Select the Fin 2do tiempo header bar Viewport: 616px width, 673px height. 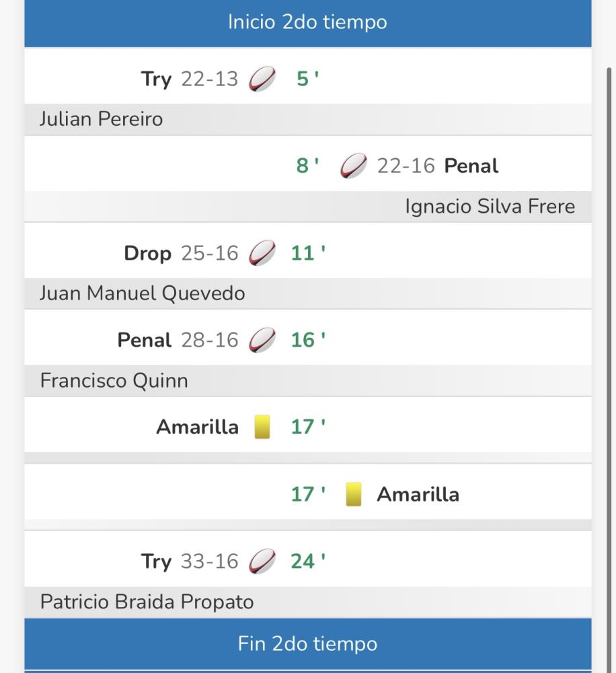[x=307, y=644]
